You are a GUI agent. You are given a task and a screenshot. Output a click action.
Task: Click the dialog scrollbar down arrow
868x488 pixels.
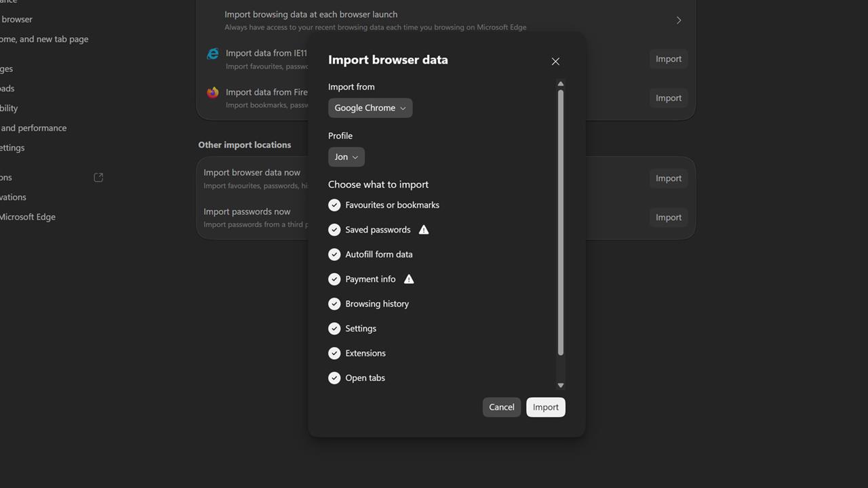pyautogui.click(x=560, y=385)
